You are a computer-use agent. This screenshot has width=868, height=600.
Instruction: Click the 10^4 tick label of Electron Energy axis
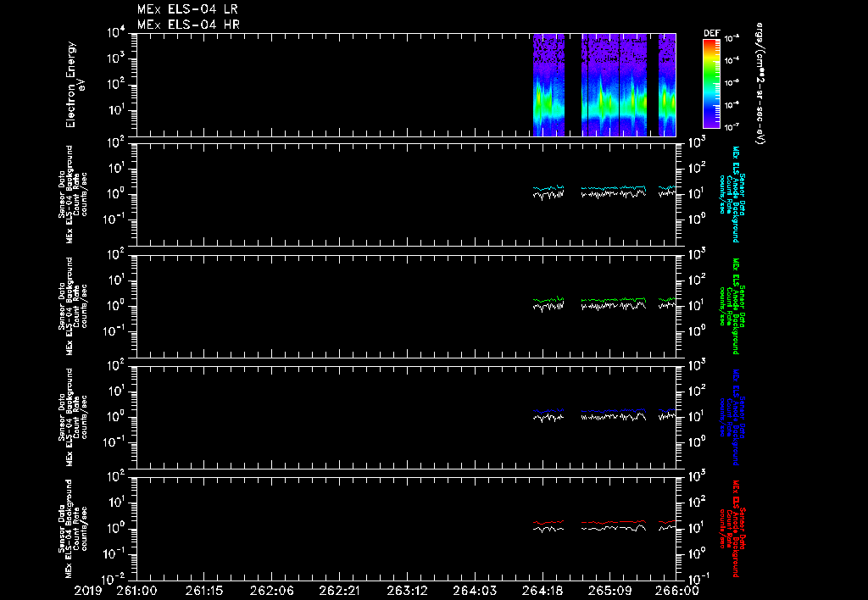pos(116,33)
